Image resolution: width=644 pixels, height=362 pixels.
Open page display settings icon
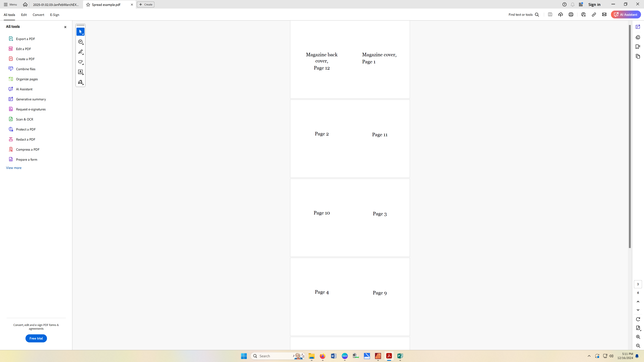tap(638, 328)
